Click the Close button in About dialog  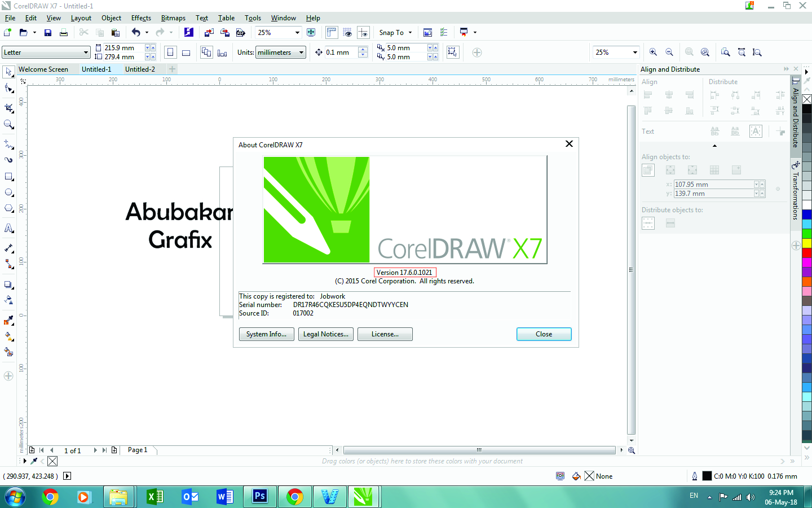pyautogui.click(x=544, y=334)
